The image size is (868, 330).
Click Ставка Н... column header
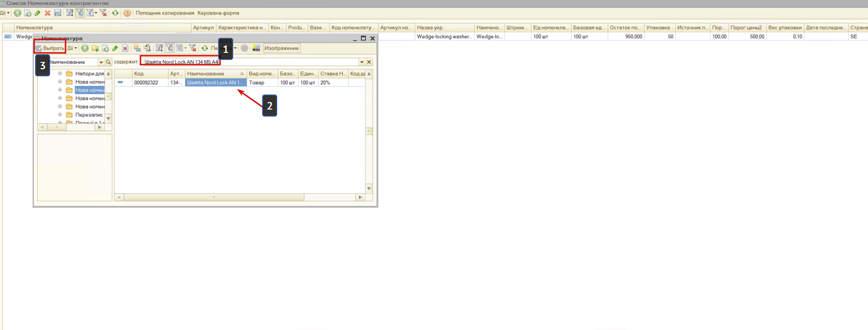(x=333, y=73)
